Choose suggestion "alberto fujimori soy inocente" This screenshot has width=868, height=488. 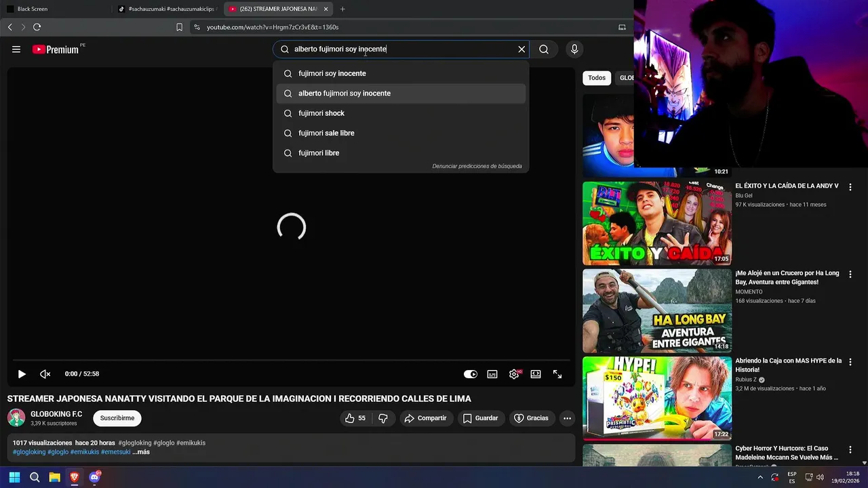[401, 94]
